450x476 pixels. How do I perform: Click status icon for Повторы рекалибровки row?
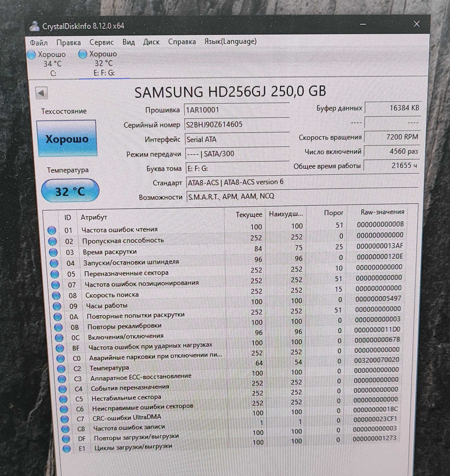(58, 327)
